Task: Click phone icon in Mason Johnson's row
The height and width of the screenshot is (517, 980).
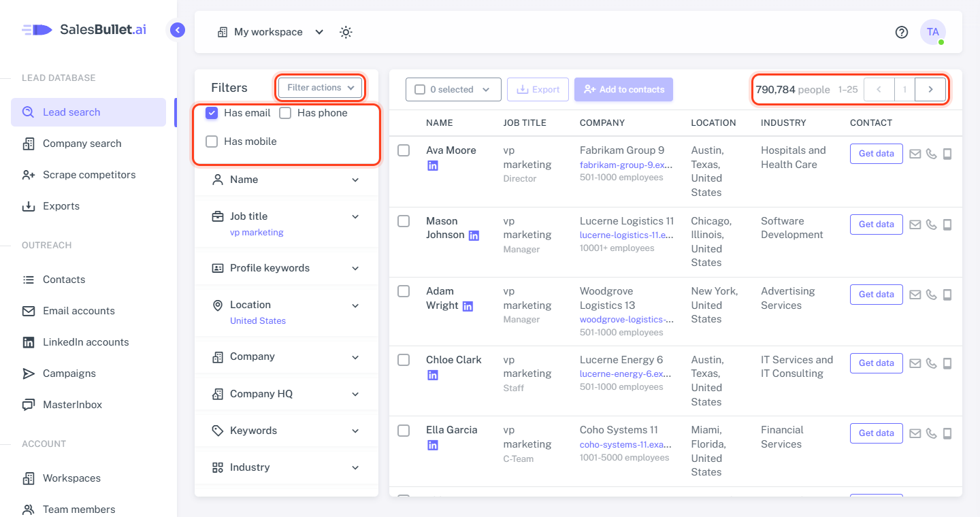Action: pyautogui.click(x=932, y=224)
